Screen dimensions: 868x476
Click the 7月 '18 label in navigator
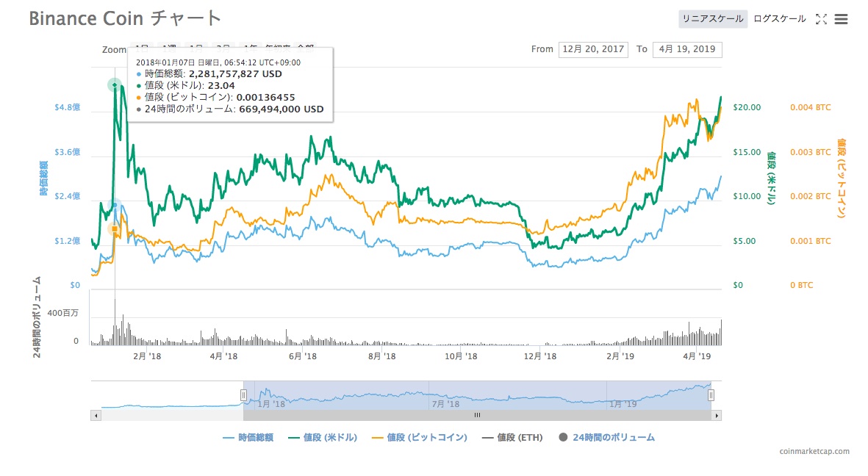click(x=445, y=404)
